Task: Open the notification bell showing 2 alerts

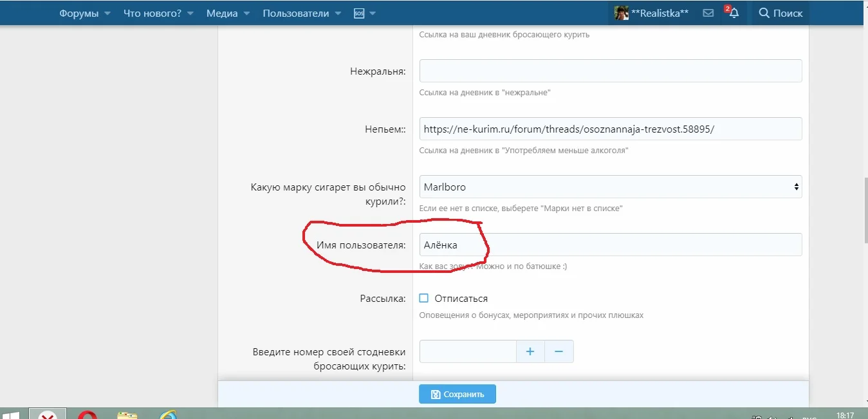Action: click(734, 12)
